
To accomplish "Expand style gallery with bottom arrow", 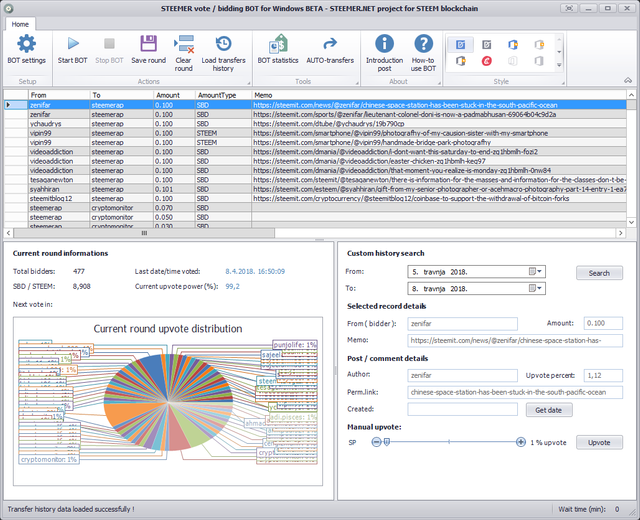I will pos(559,65).
